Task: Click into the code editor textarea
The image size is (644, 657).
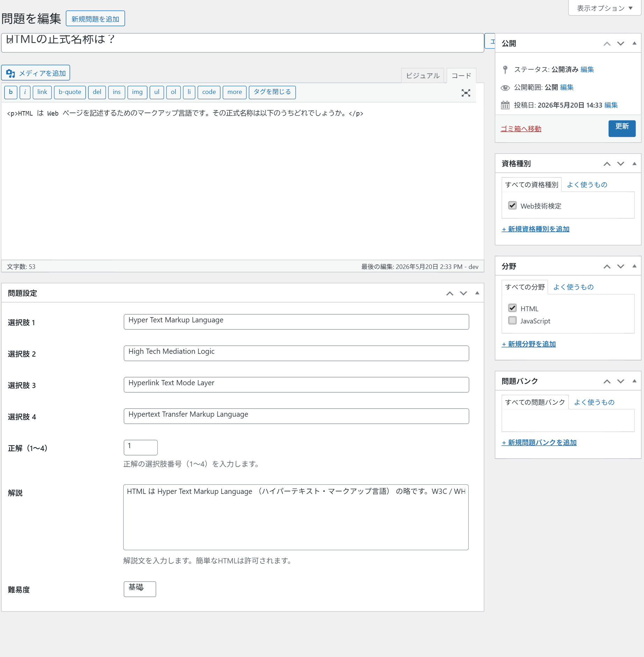Action: [x=243, y=181]
